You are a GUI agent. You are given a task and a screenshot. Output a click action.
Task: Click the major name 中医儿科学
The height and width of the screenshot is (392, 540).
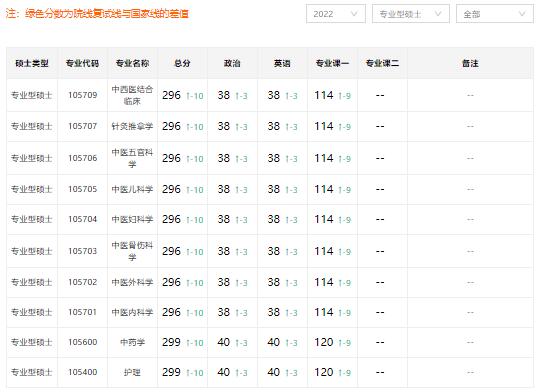132,189
